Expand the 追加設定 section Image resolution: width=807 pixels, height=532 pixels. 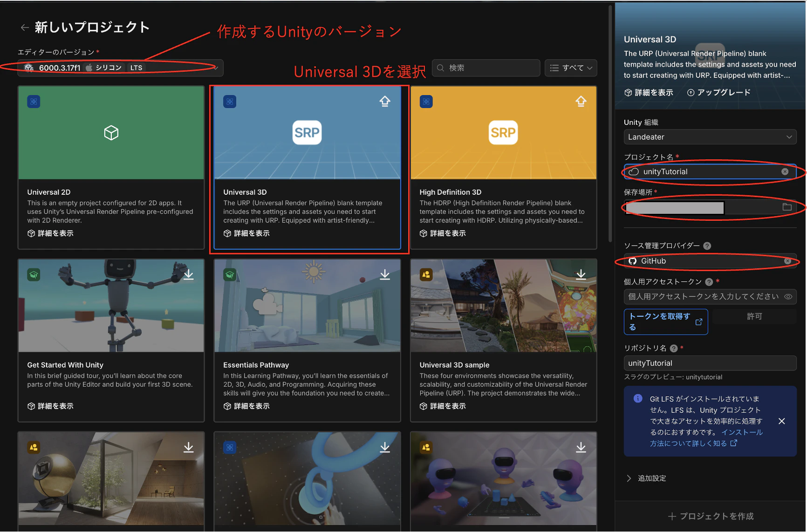647,478
